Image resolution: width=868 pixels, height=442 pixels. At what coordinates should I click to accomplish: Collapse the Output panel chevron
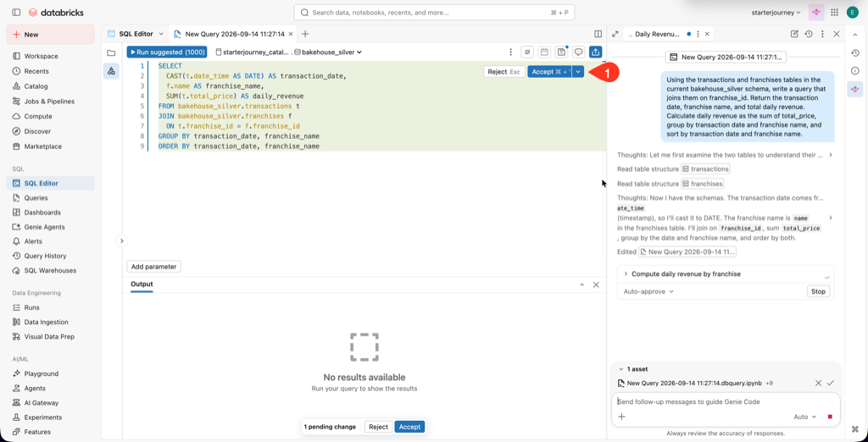click(581, 285)
